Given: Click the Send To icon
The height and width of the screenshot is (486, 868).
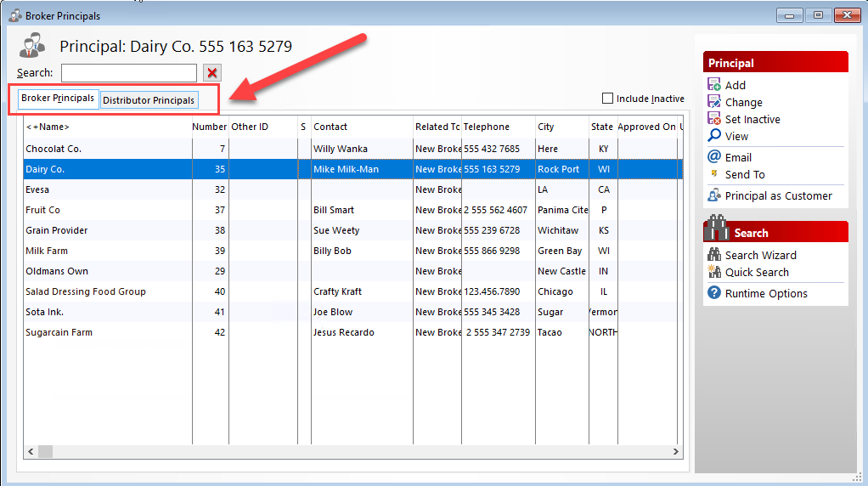Looking at the screenshot, I should [x=714, y=174].
